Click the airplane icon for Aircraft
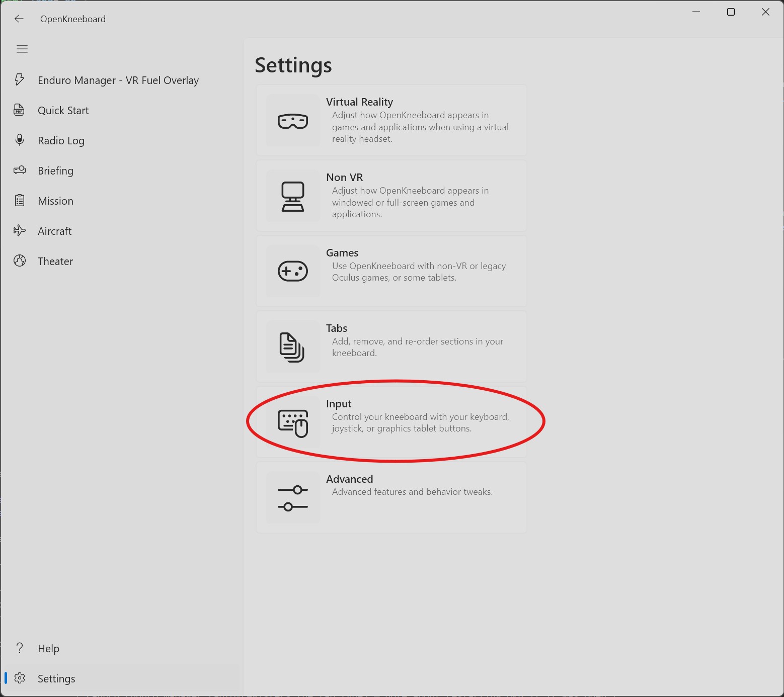Viewport: 784px width, 697px height. coord(20,230)
